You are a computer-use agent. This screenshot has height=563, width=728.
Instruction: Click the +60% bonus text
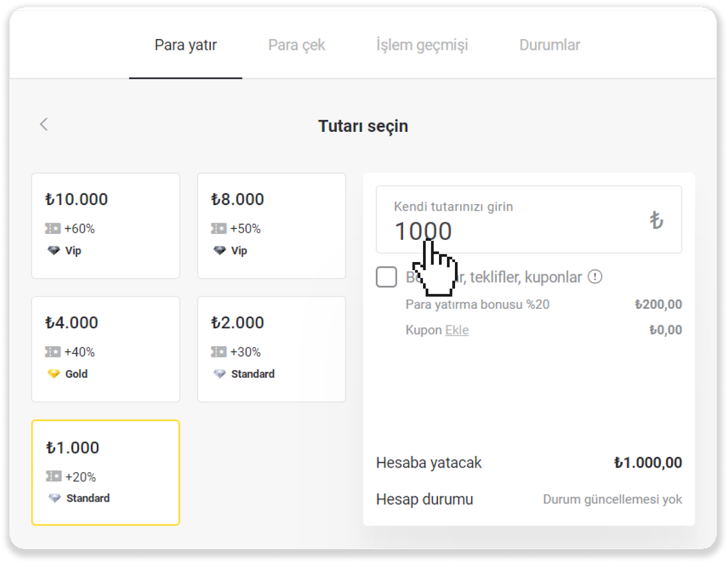tap(80, 228)
